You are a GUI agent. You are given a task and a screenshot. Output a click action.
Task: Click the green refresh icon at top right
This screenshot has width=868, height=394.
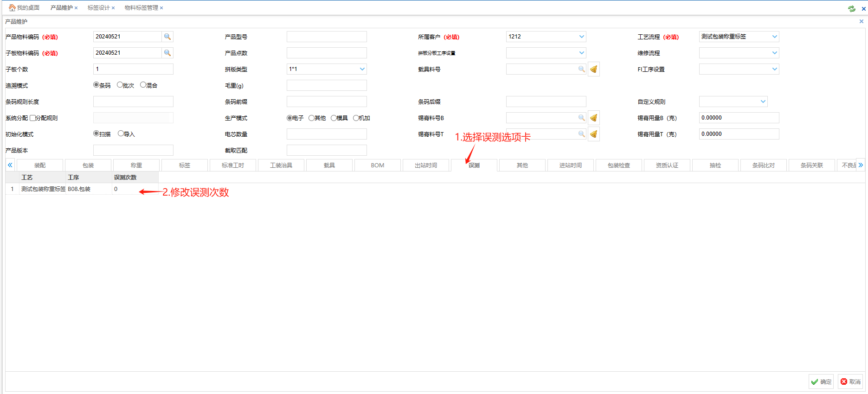click(x=851, y=8)
